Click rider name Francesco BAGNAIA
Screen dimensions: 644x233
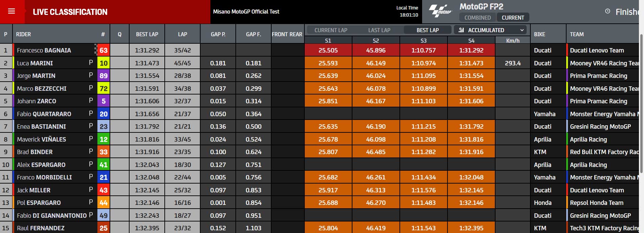(44, 50)
